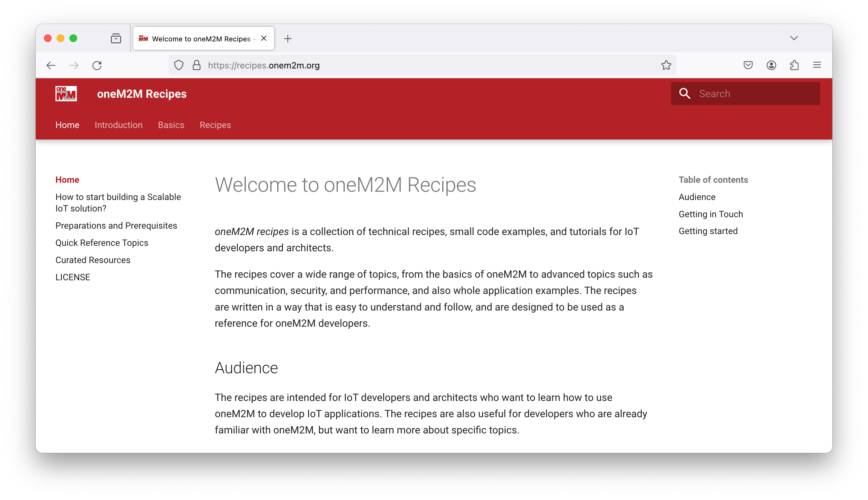The height and width of the screenshot is (500, 868).
Task: Click the Audience section heading
Action: click(x=246, y=368)
